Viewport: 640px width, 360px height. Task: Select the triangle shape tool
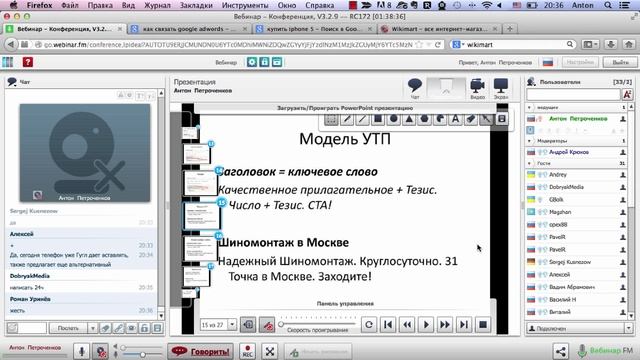(x=409, y=119)
